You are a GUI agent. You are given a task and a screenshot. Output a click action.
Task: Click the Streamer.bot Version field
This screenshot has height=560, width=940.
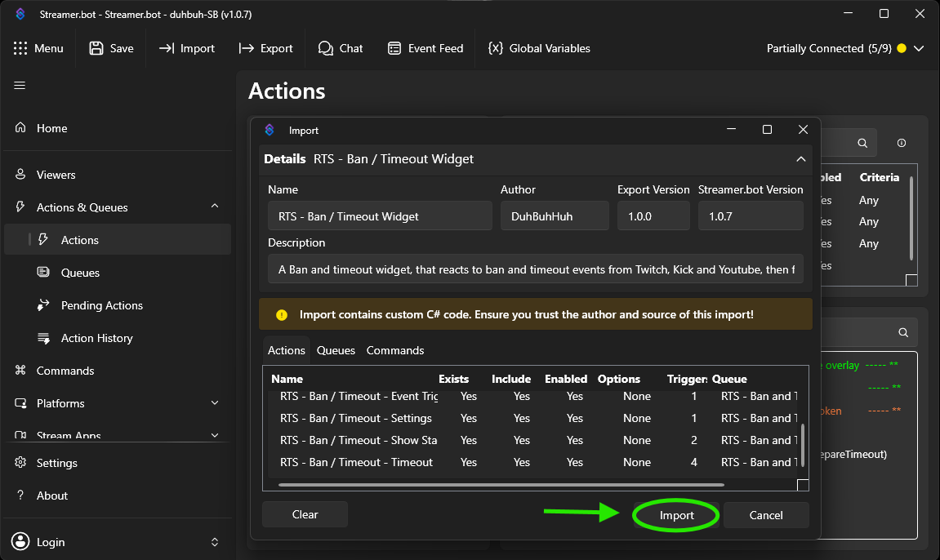coord(751,216)
